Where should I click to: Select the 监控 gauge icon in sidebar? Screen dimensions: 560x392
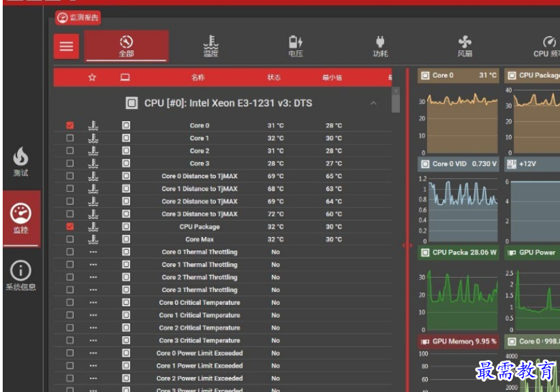[x=21, y=218]
